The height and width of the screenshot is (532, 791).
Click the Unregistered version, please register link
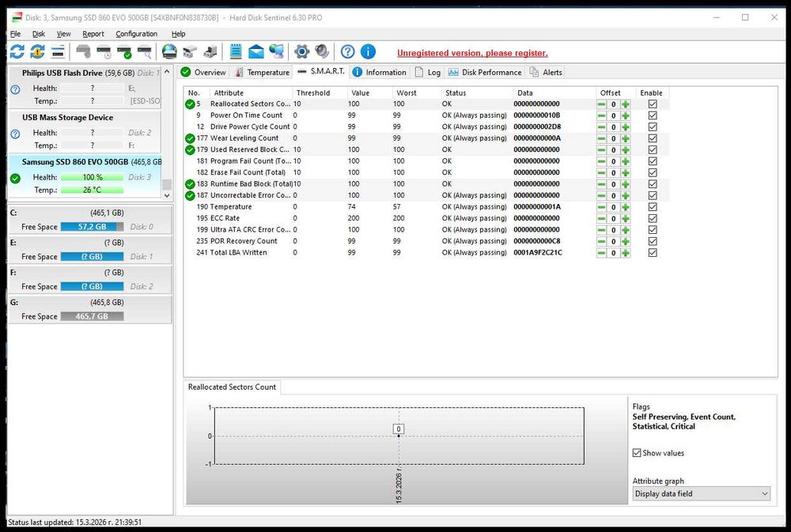point(472,53)
